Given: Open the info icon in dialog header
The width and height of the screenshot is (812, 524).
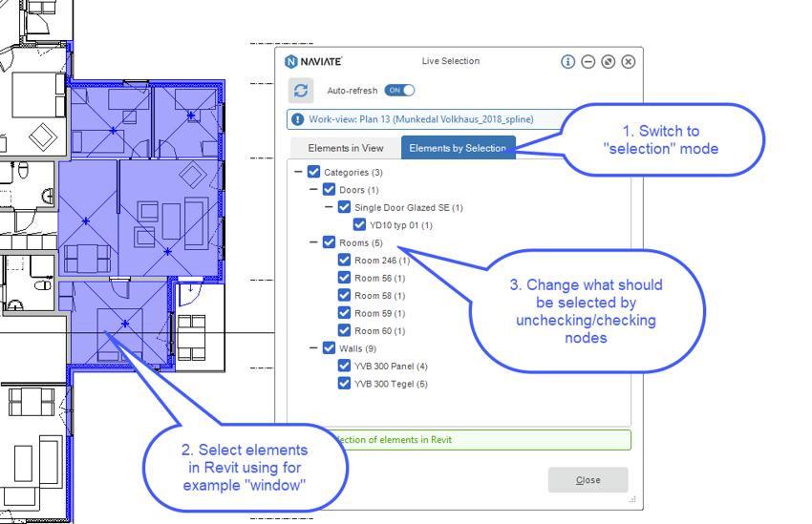Looking at the screenshot, I should [x=567, y=62].
